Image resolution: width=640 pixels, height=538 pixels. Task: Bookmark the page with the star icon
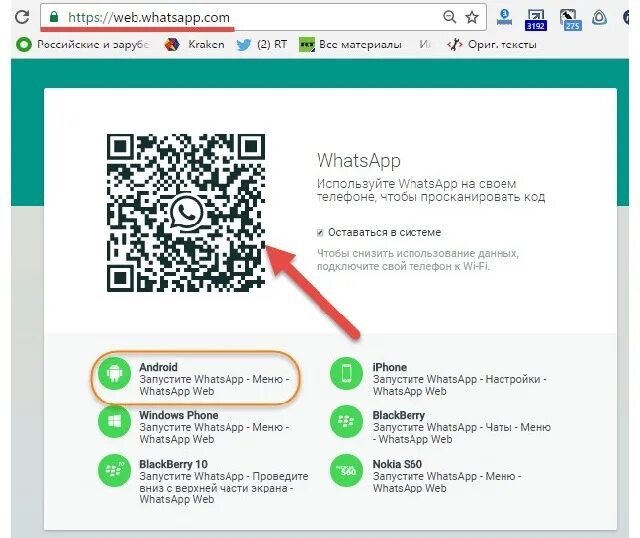coord(472,17)
